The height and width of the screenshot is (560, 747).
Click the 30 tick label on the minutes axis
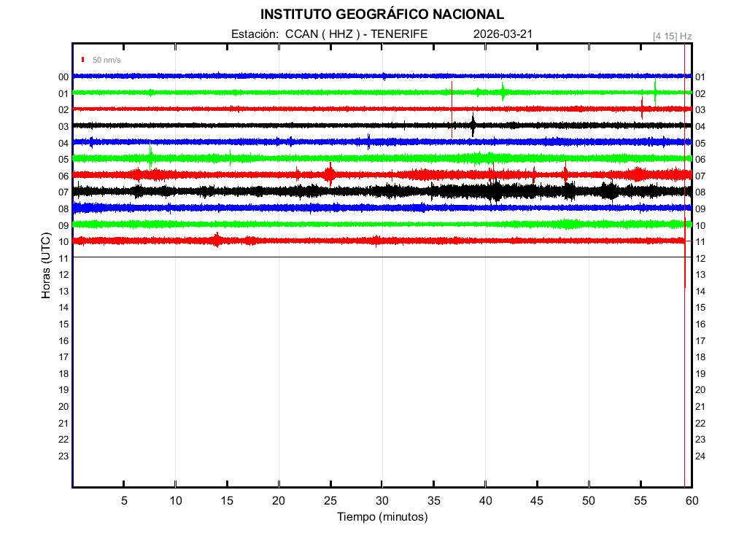click(382, 501)
